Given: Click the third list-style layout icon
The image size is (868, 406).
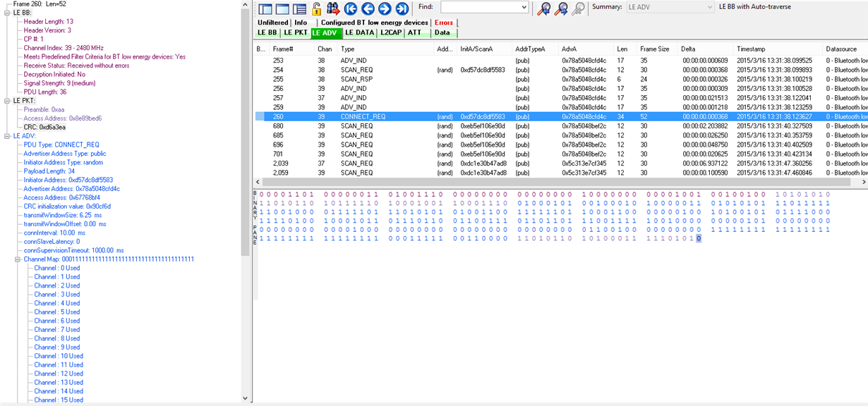Looking at the screenshot, I should pyautogui.click(x=299, y=8).
